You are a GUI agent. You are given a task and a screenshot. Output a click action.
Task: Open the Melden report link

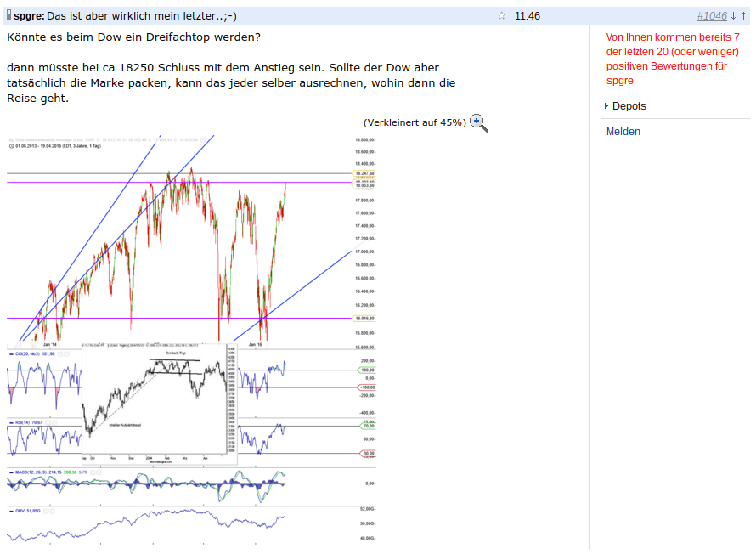coord(623,132)
